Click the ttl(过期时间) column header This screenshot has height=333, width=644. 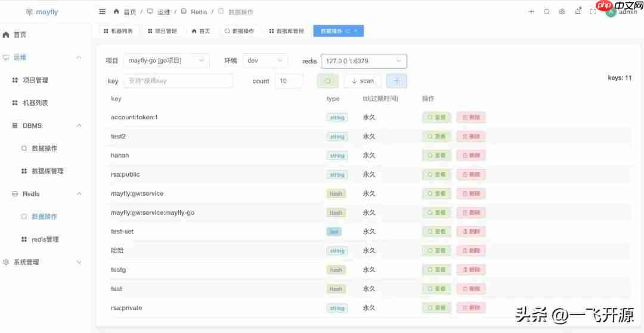380,98
